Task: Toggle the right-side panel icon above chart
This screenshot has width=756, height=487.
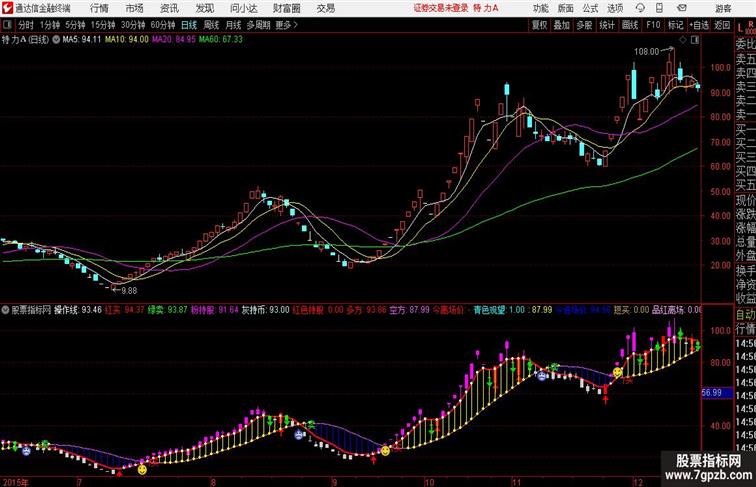Action: point(695,40)
